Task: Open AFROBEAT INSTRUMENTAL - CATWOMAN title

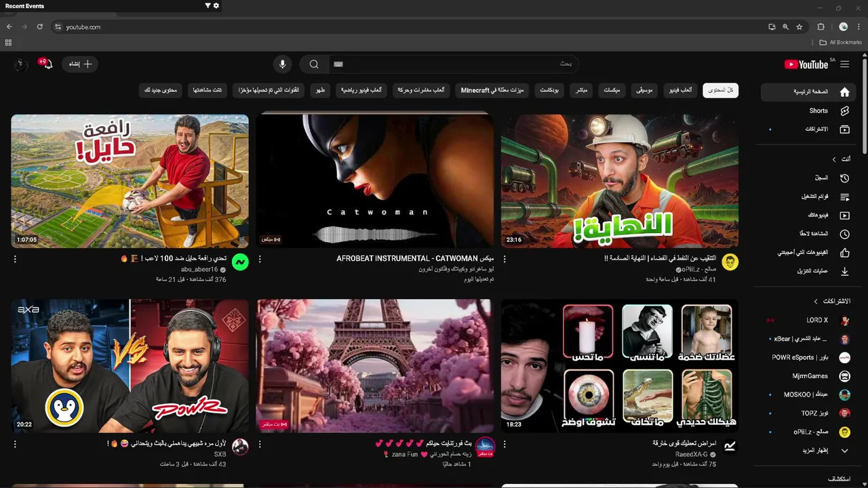Action: coord(415,259)
